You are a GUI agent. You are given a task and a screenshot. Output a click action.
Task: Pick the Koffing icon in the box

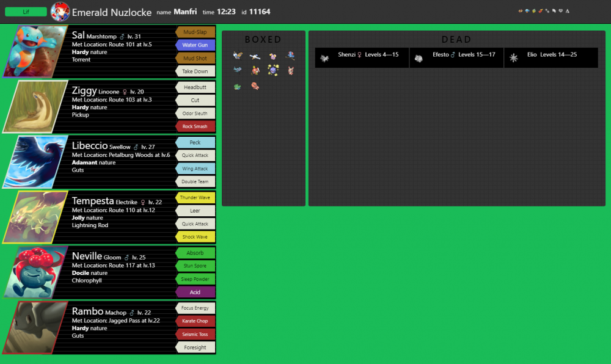click(x=273, y=70)
